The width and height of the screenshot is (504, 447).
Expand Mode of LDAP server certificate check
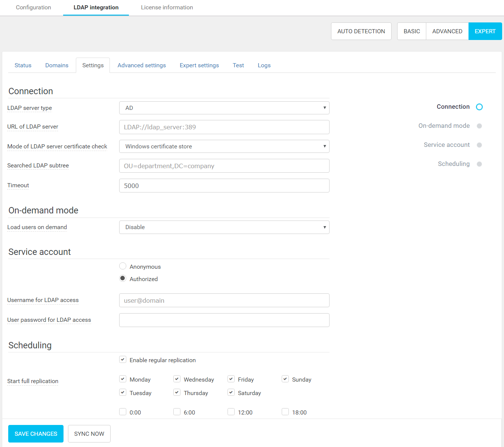(224, 147)
